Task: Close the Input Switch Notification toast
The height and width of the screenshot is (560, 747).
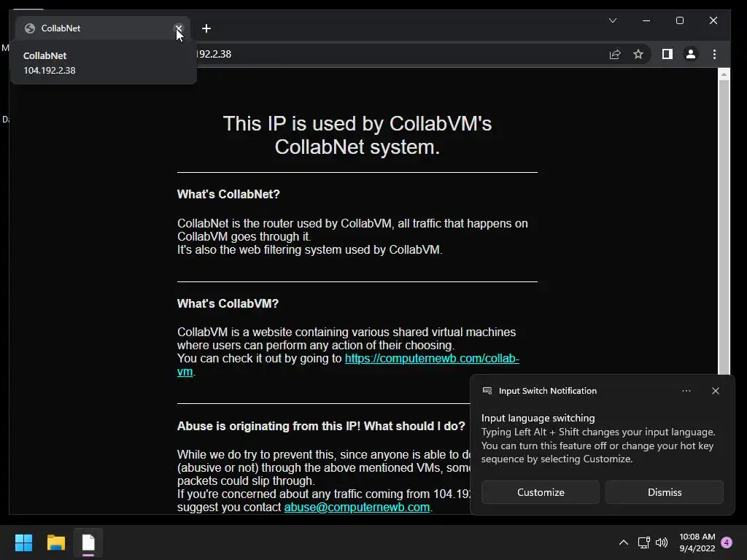Action: pos(715,391)
